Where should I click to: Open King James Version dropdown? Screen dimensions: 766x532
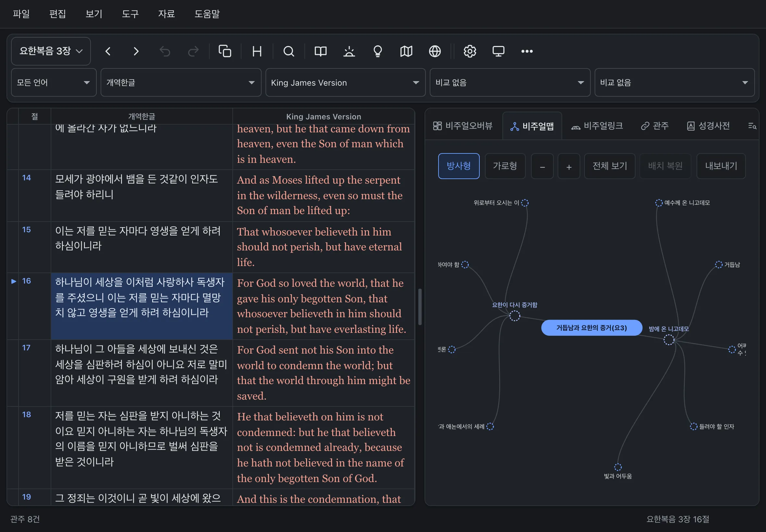345,83
